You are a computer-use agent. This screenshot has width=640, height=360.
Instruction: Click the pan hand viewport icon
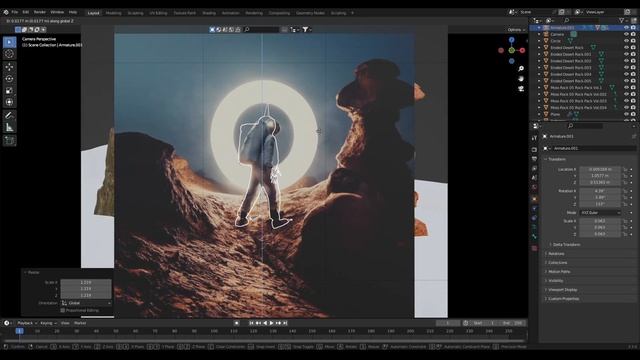pos(521,78)
